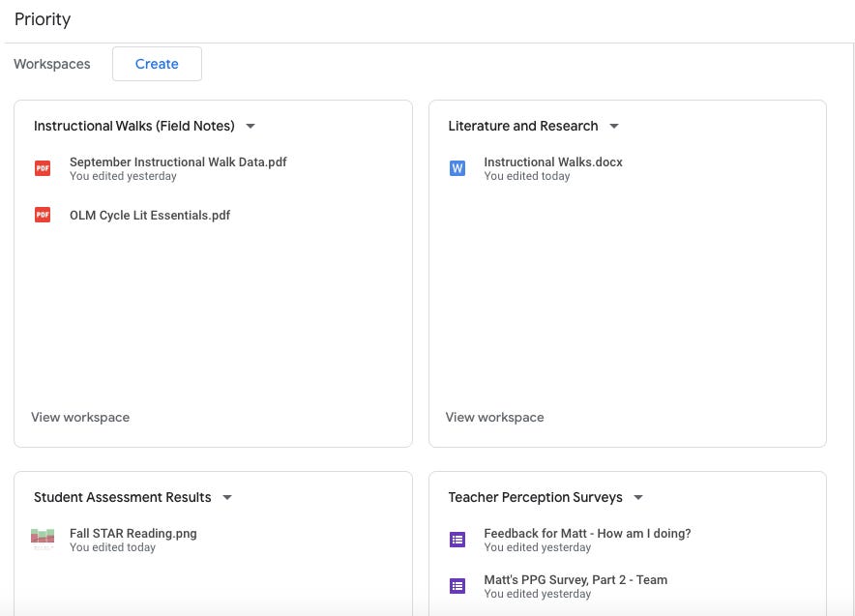Open Matt's PPG Survey, Part 2 - Team
The width and height of the screenshot is (855, 616).
575,579
